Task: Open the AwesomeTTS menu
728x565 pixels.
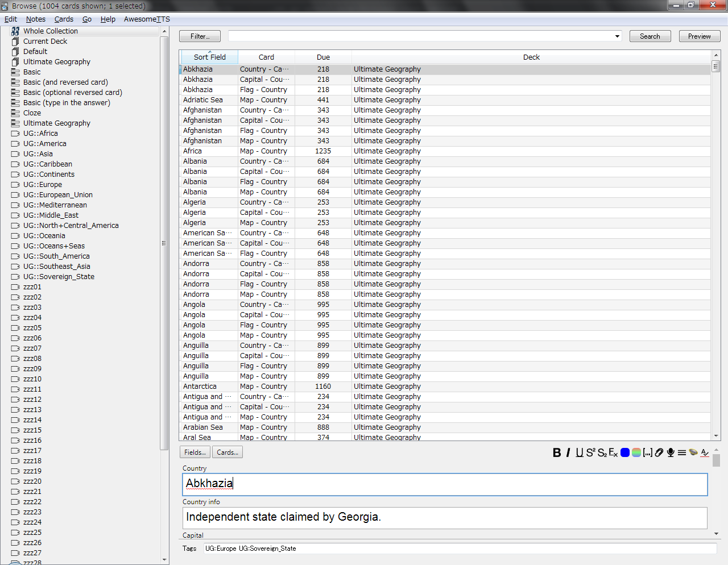Action: (x=147, y=19)
